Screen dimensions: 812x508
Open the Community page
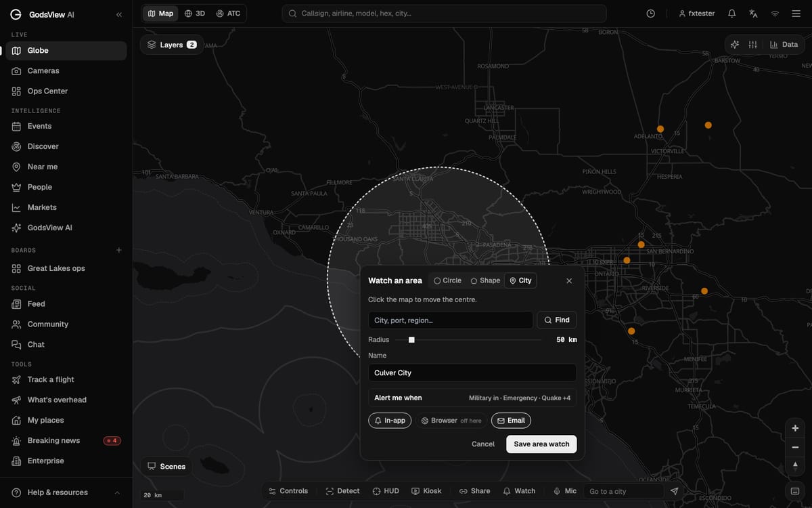click(66, 324)
